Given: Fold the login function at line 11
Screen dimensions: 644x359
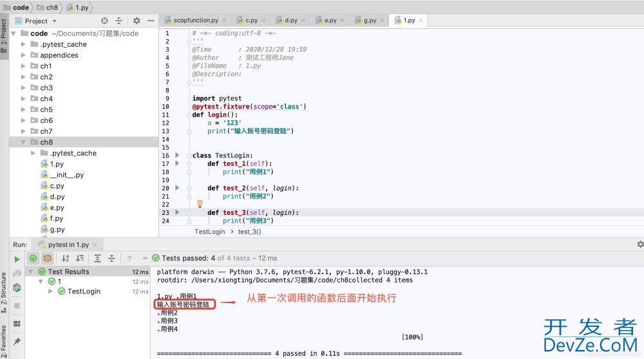Looking at the screenshot, I should coord(189,115).
